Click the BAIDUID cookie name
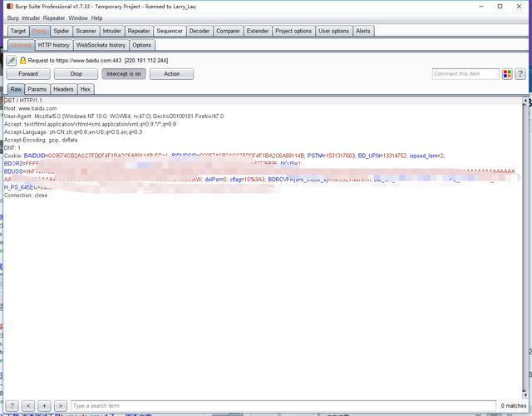The width and height of the screenshot is (532, 416). 35,156
